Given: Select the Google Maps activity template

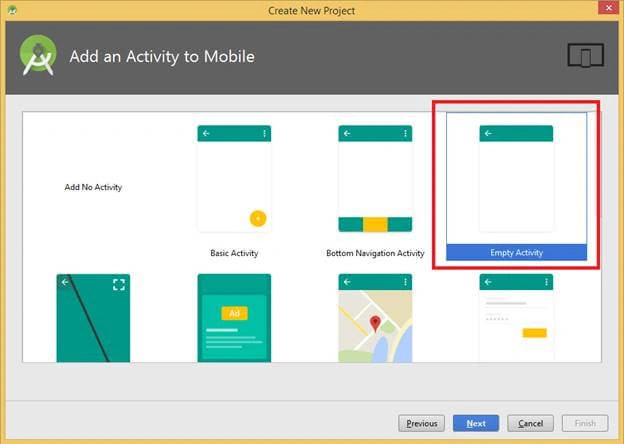Looking at the screenshot, I should pyautogui.click(x=375, y=318).
